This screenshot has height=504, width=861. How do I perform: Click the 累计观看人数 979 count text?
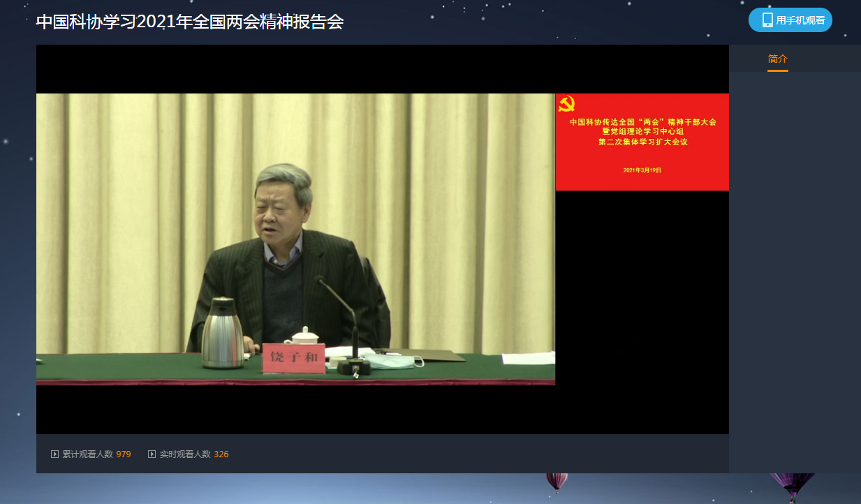point(96,454)
